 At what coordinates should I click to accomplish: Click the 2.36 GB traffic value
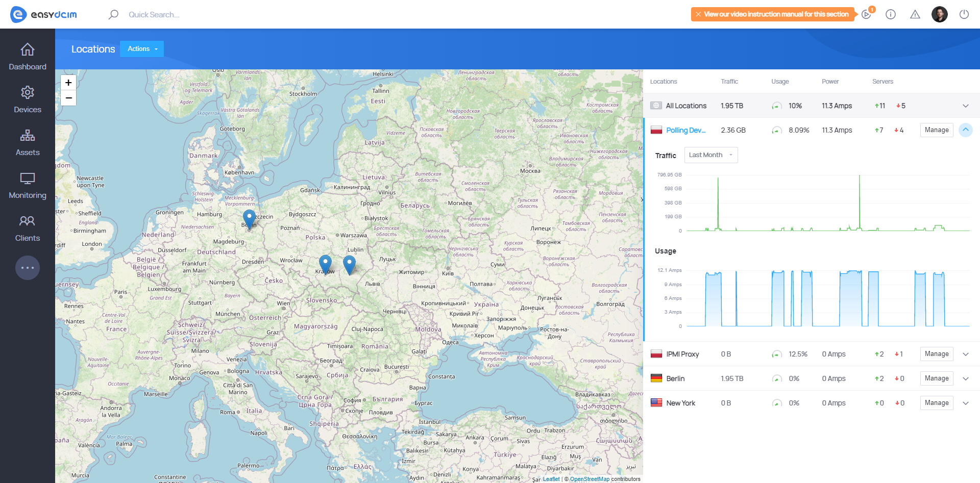click(733, 130)
